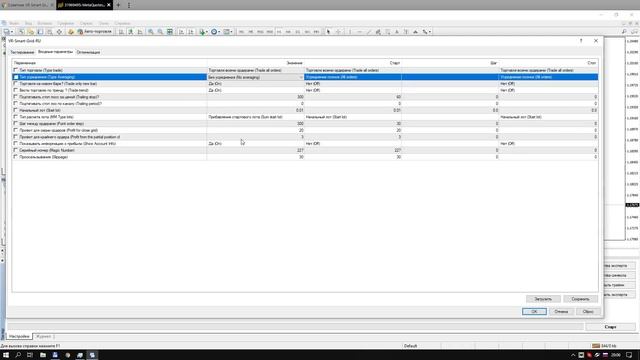Screen dimensions: 640x360
Task: Switch chart to bar chart type
Action: 121,32
